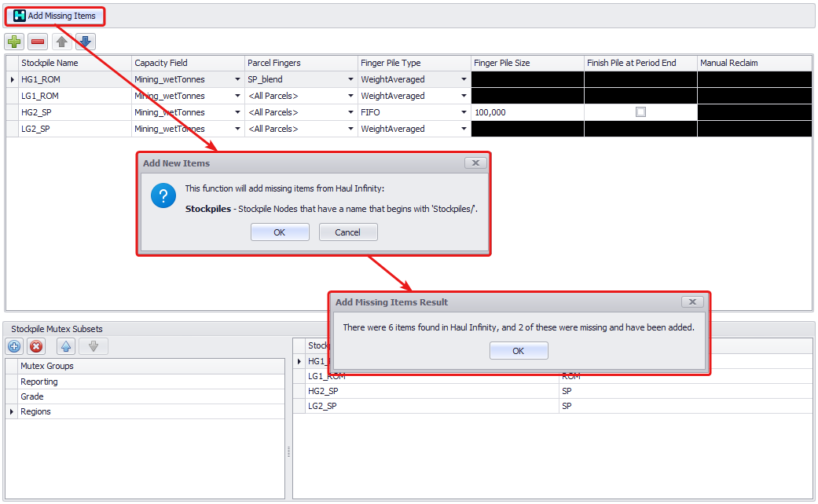Viewport: 818px width, 504px height.
Task: Move stockpile row up with grey arrow
Action: [61, 42]
